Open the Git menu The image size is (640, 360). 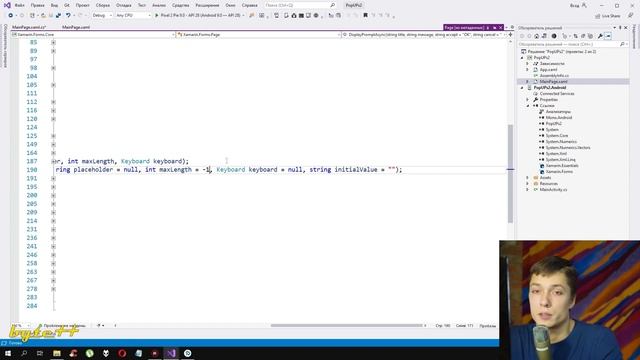pos(67,5)
